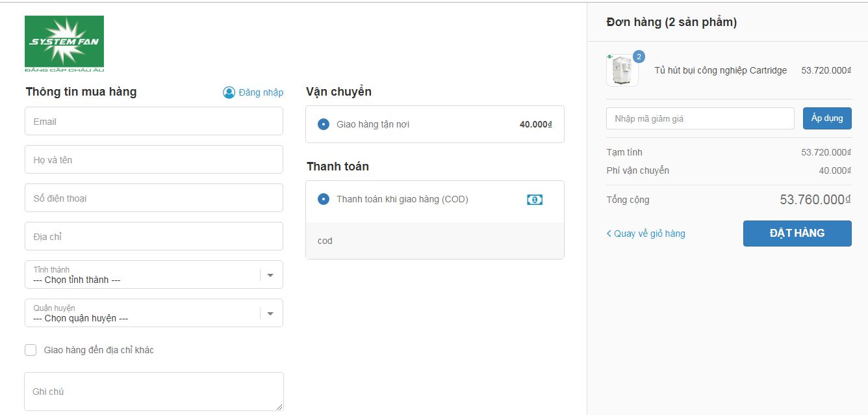Open the Cartridge dust collector product thumbnail
Image resolution: width=868 pixels, height=415 pixels.
coord(622,70)
